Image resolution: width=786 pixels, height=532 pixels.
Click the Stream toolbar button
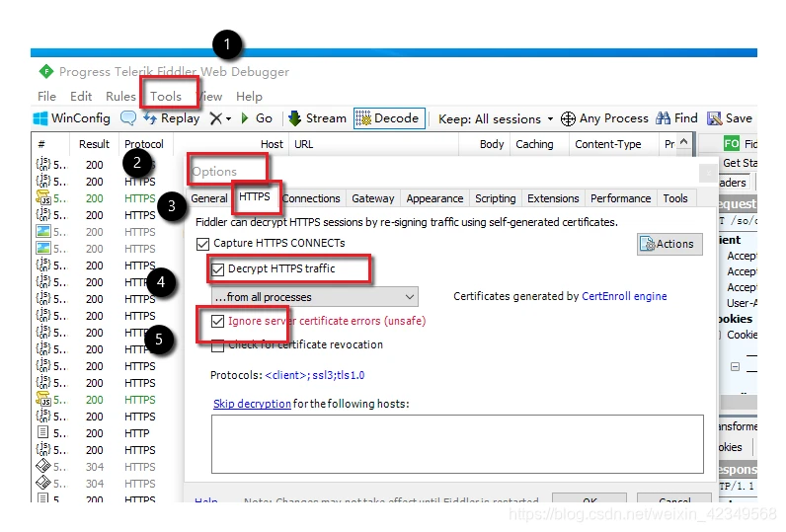[x=317, y=118]
